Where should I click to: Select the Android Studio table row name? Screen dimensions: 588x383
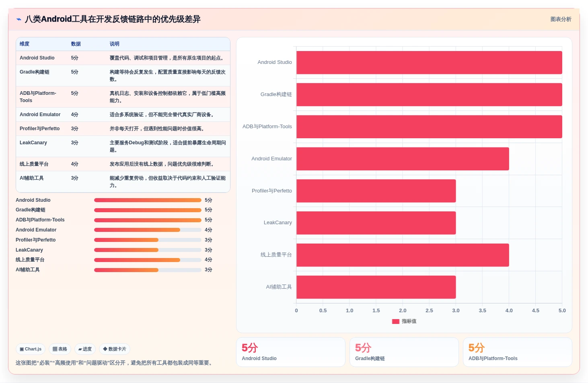[37, 58]
